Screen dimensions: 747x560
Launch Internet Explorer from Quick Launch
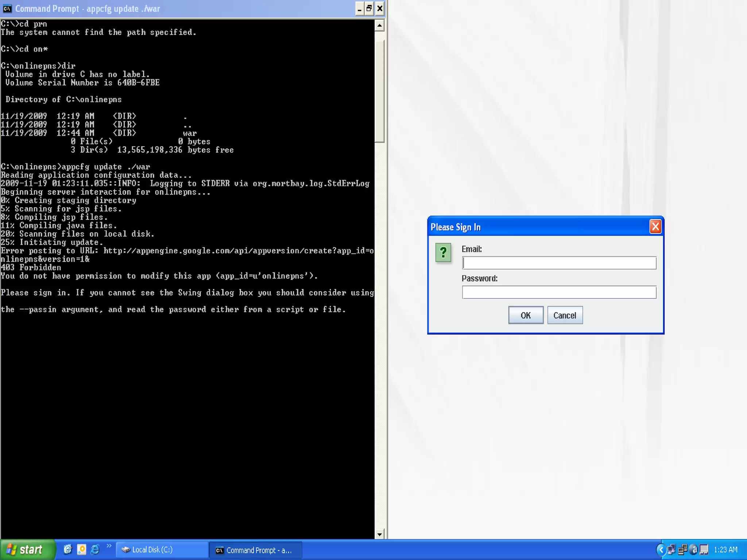pos(95,549)
